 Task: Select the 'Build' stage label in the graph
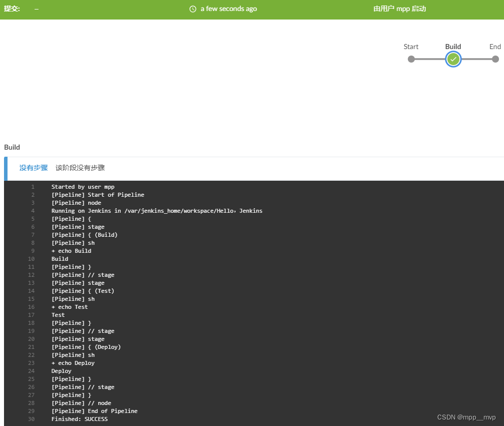[453, 47]
